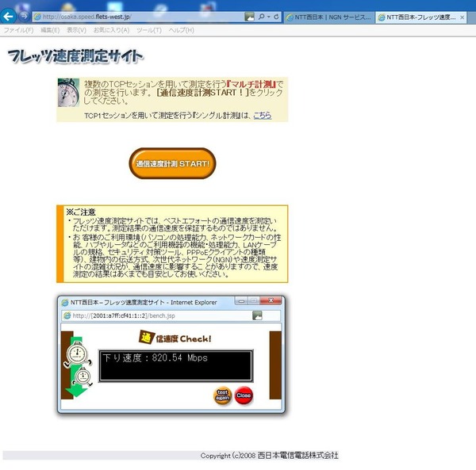Viewport: 476px width, 470px height.
Task: Click the popup address bar with bench.jsp
Action: 171,315
